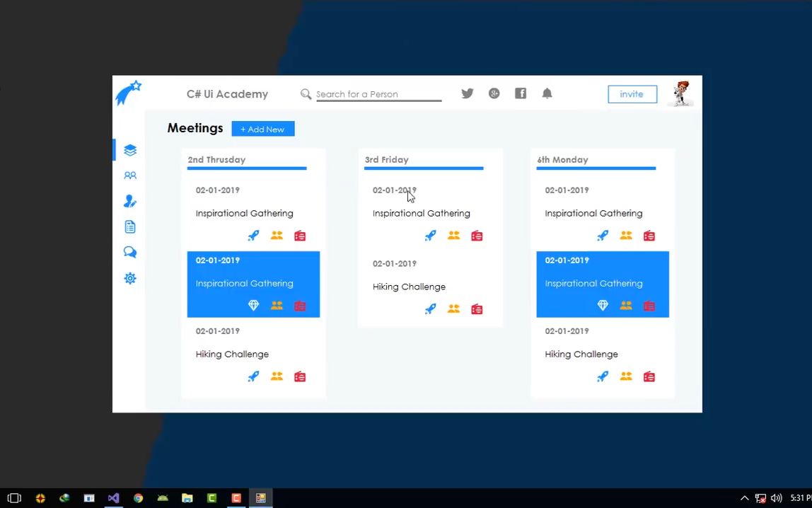
Task: Click people icon on Monday's white Inspirational Gathering card
Action: coord(626,236)
